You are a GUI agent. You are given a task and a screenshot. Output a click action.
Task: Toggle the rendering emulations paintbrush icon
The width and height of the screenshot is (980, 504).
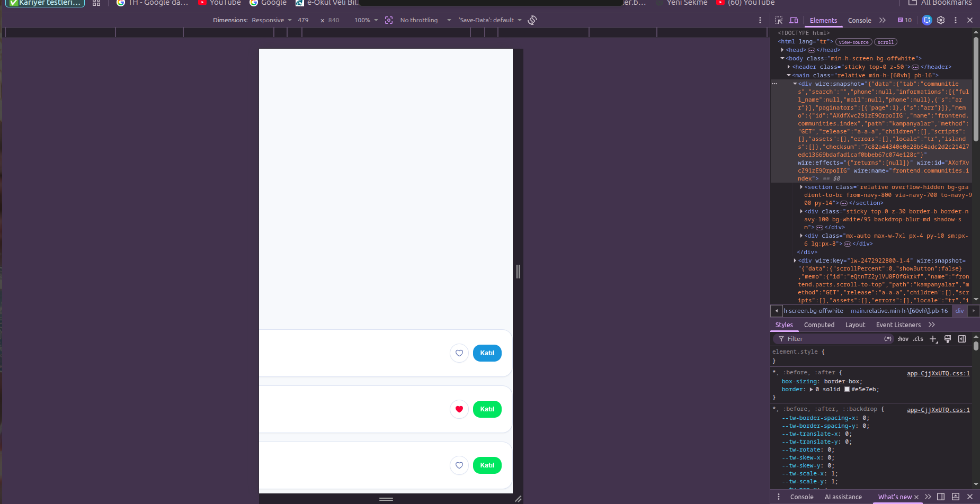[x=948, y=339]
